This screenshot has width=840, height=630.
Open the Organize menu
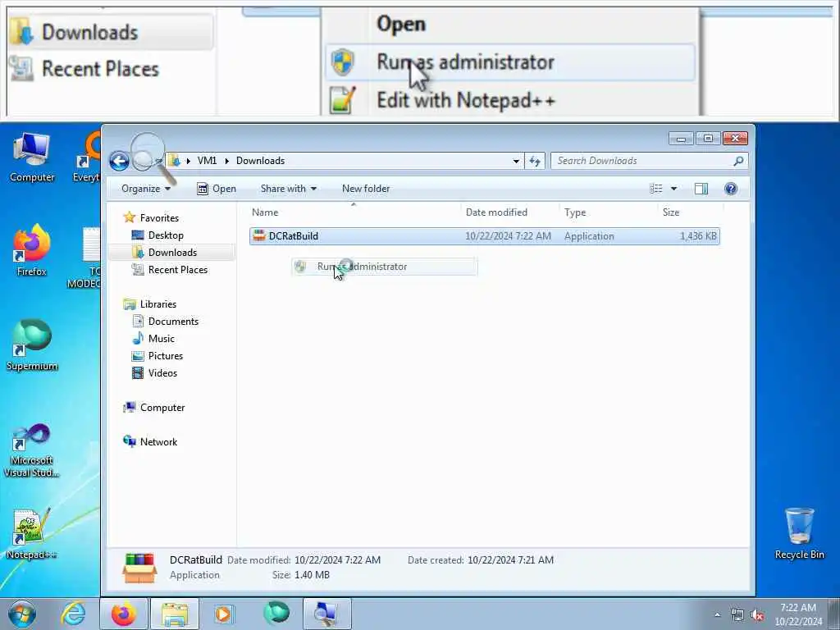(x=146, y=189)
